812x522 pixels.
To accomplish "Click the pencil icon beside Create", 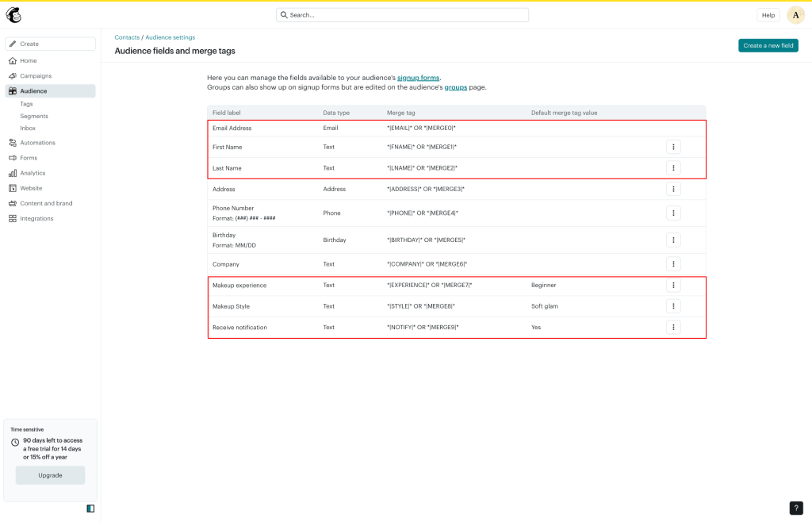I will pos(13,44).
